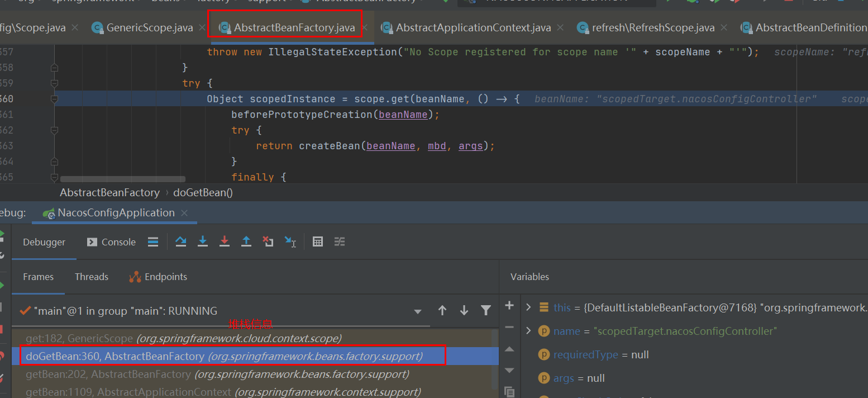Switch to the Console tab

pyautogui.click(x=112, y=242)
